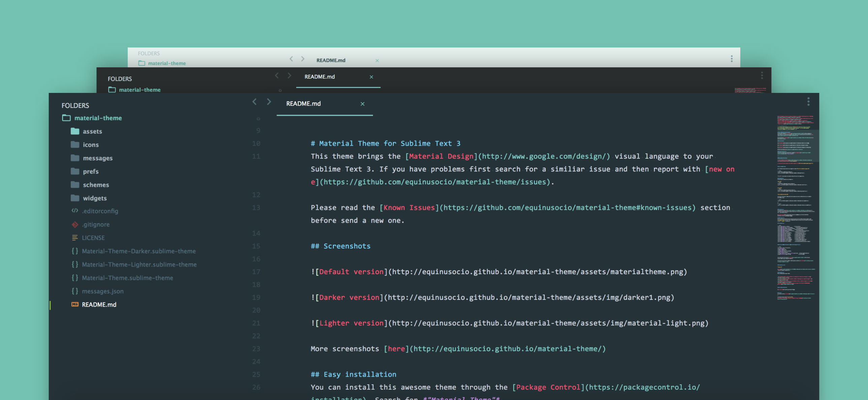Click the .editorconfig code file icon
Screen dimensions: 868x400
click(x=75, y=211)
